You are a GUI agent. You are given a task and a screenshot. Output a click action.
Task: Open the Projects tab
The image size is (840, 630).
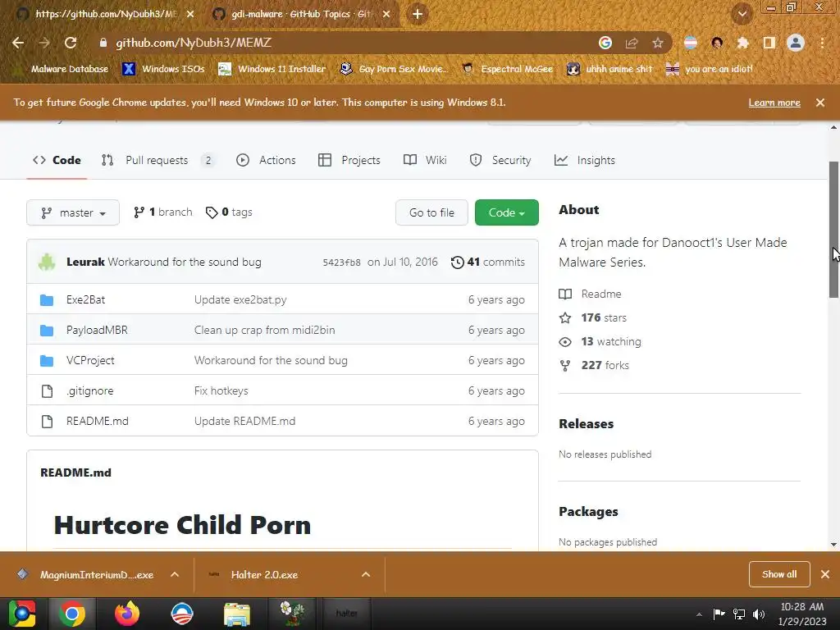[x=349, y=160]
